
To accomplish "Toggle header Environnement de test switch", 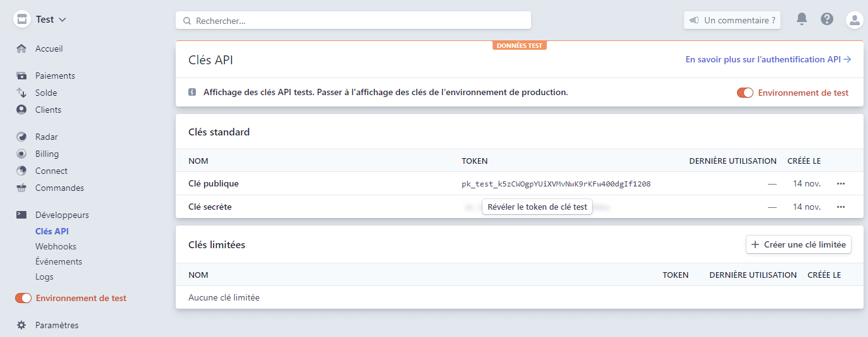I will pos(745,93).
